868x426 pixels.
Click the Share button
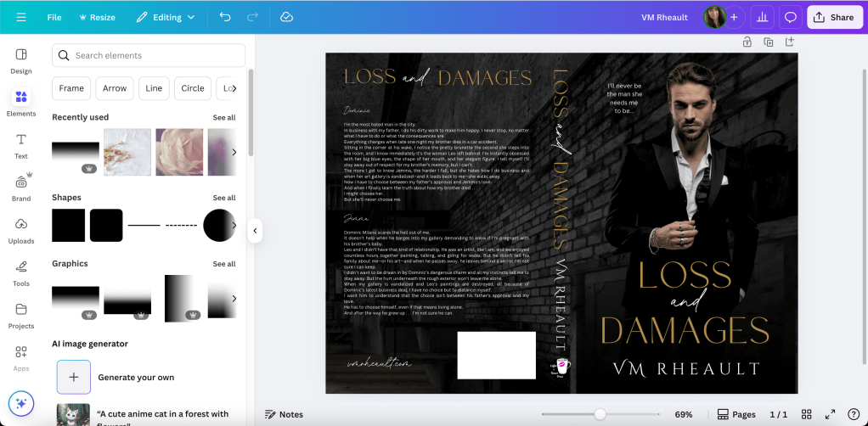tap(834, 17)
